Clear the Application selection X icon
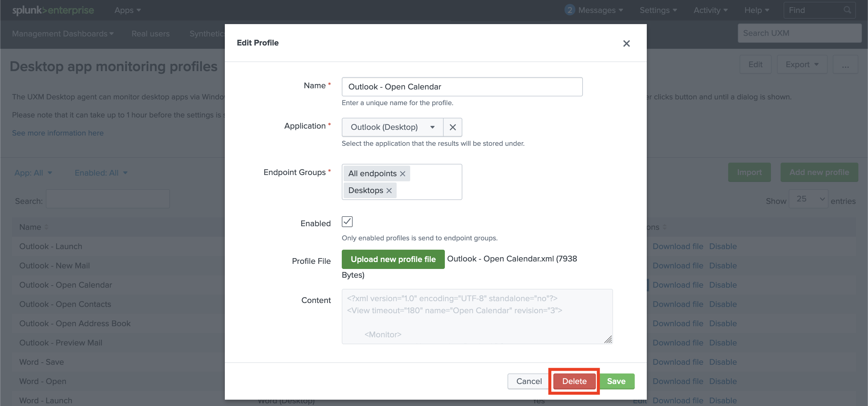Viewport: 868px width, 406px height. pyautogui.click(x=452, y=127)
